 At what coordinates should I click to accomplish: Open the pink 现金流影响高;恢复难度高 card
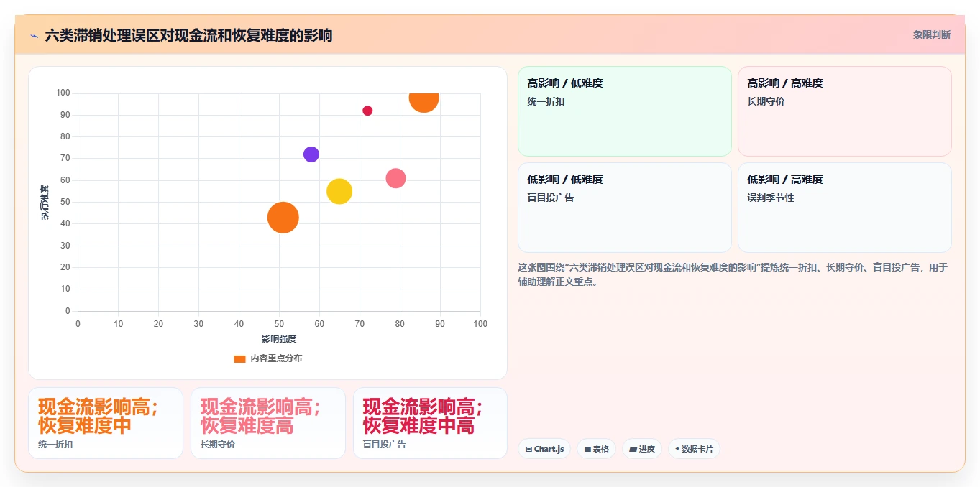click(x=267, y=423)
